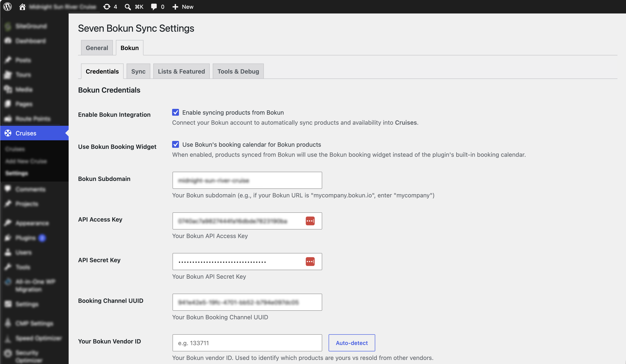This screenshot has width=626, height=364.
Task: Uncheck Use Bokun's booking calendar checkbox
Action: [x=176, y=144]
